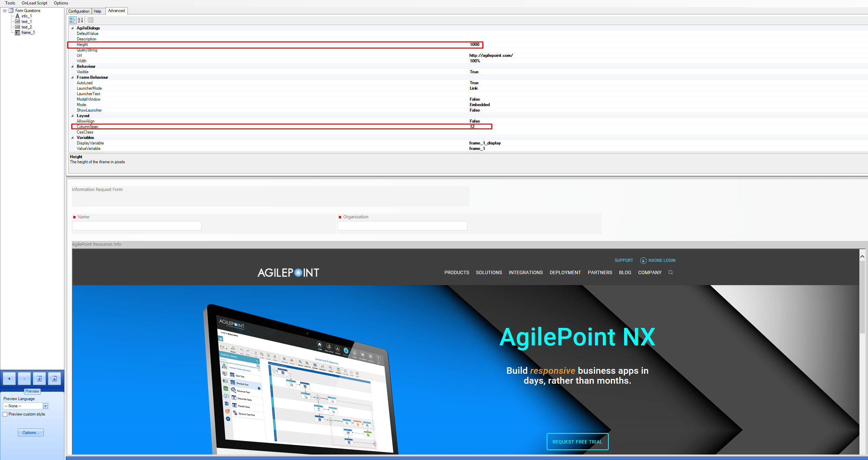868x460 pixels.
Task: Click the move element up arrow
Action: coord(39,379)
